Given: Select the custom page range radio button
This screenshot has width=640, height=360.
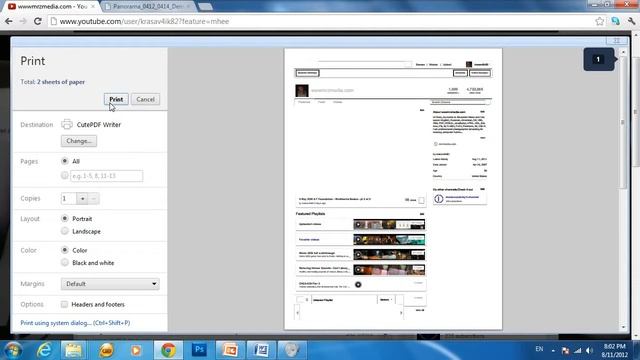Looking at the screenshot, I should [64, 176].
